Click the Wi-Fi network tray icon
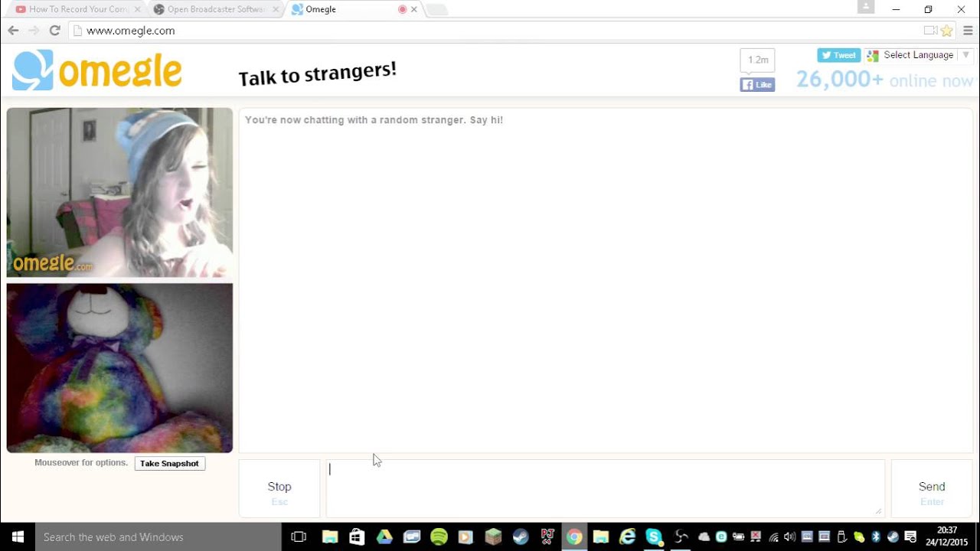The height and width of the screenshot is (551, 980). (773, 536)
